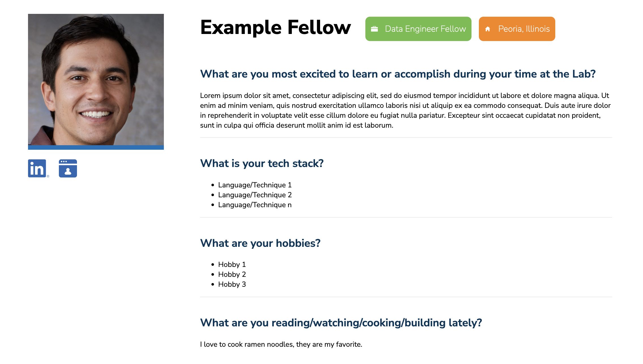Select the ramen noodles answer text
This screenshot has height=364, width=643.
click(x=281, y=344)
